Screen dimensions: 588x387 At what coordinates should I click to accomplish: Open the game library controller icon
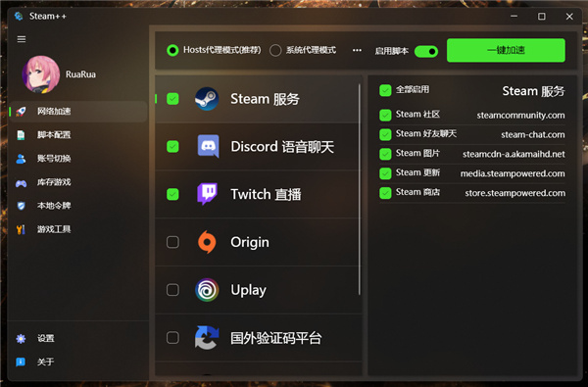coord(21,183)
